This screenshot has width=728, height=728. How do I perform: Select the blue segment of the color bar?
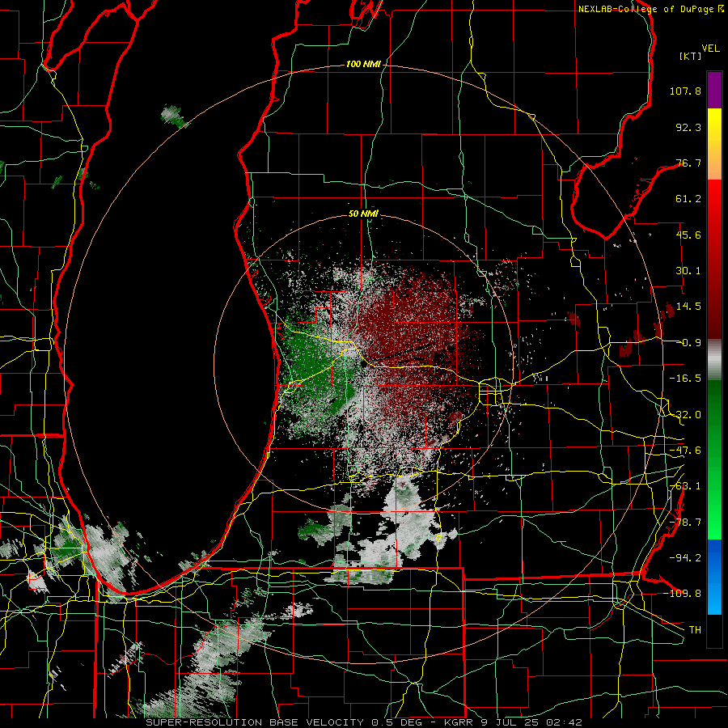pyautogui.click(x=714, y=577)
